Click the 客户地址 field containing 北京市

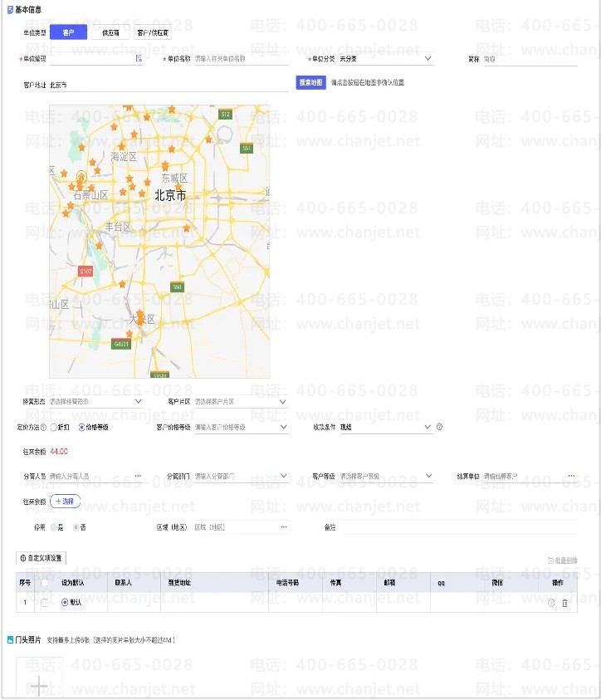pyautogui.click(x=169, y=85)
